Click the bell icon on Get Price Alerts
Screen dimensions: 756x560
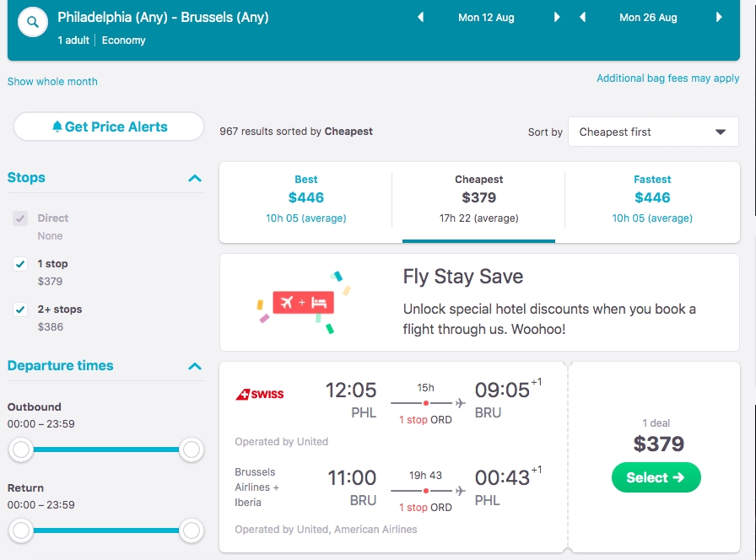coord(57,127)
